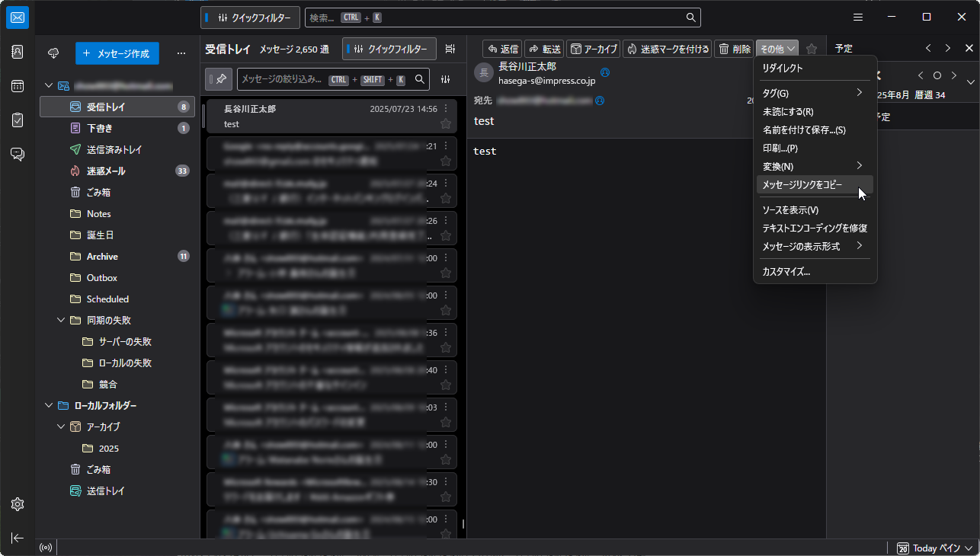Viewport: 980px width, 556px height.
Task: Click the メッセージ作成 compose button
Action: 117,53
